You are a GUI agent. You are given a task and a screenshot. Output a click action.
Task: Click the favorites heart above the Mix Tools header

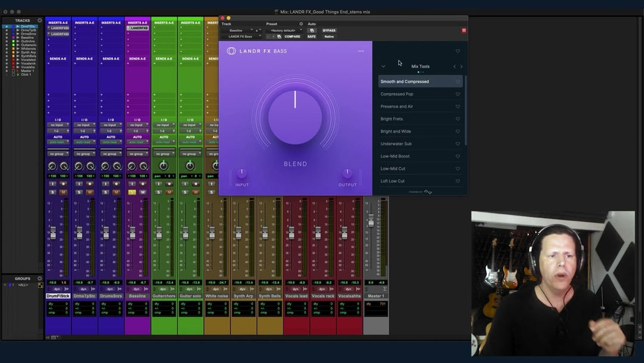tap(457, 51)
